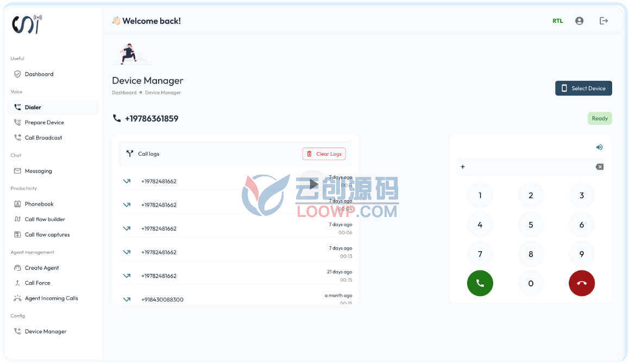Click the Messaging envelope icon
The image size is (629, 364).
point(17,171)
